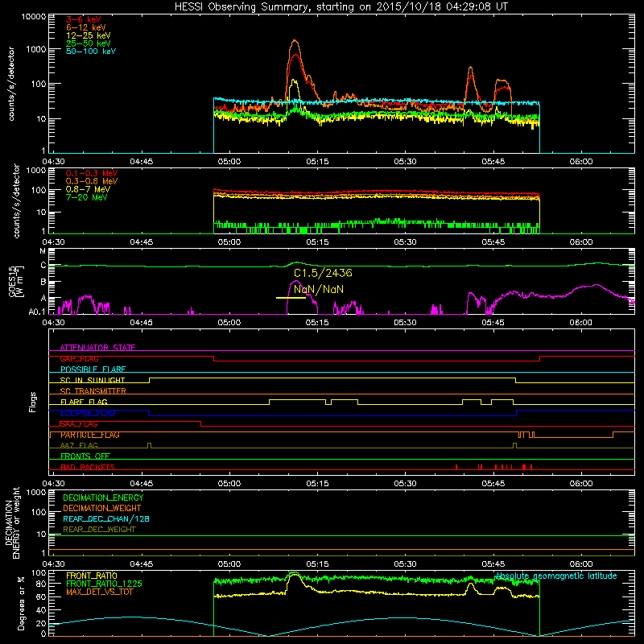Select the 25-50 keV legend label
Viewport: 644px width, 644px height.
[x=88, y=43]
